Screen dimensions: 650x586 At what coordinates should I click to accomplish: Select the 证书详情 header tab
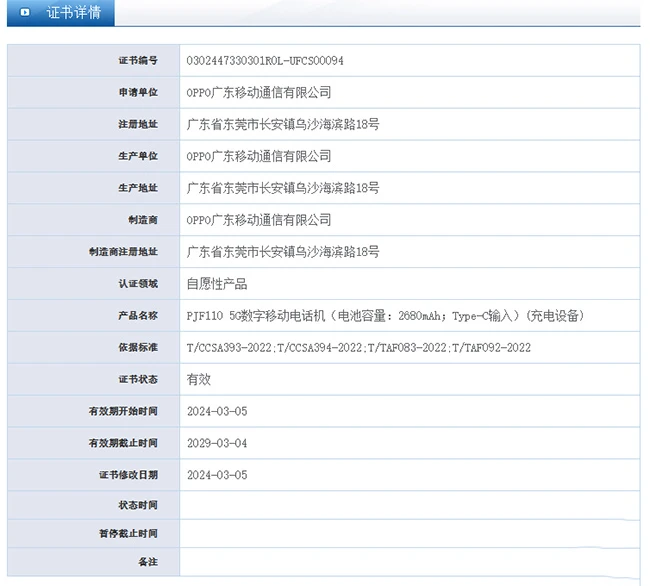click(x=72, y=13)
